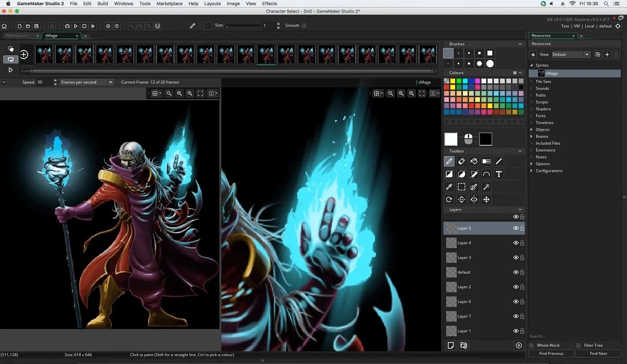Expand the Objects tree item
The height and width of the screenshot is (364, 627).
pos(532,130)
